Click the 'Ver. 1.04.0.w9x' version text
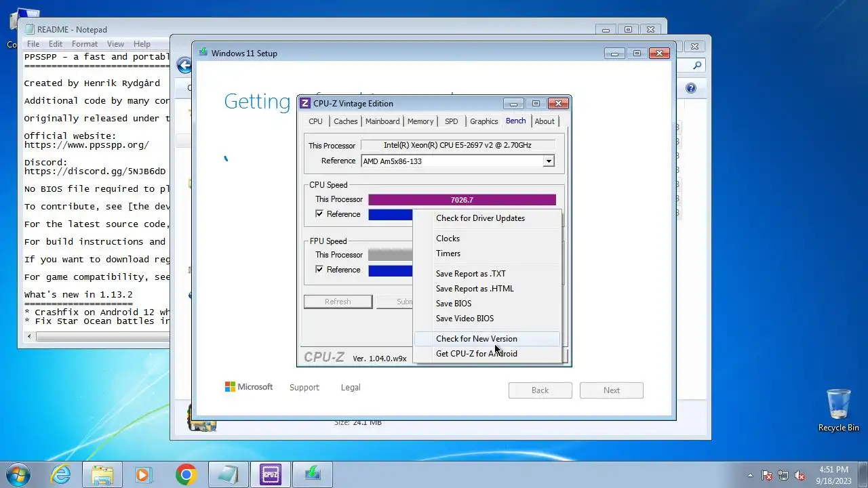The image size is (868, 488). click(x=380, y=358)
